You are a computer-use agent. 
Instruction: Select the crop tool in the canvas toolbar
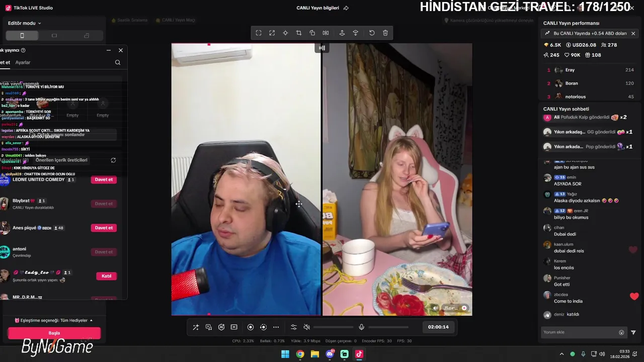pyautogui.click(x=298, y=33)
